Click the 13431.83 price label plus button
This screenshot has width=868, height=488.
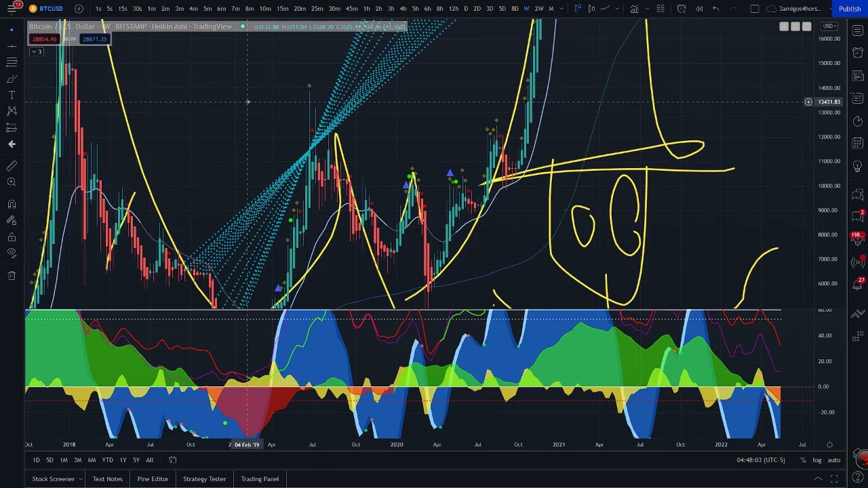808,102
